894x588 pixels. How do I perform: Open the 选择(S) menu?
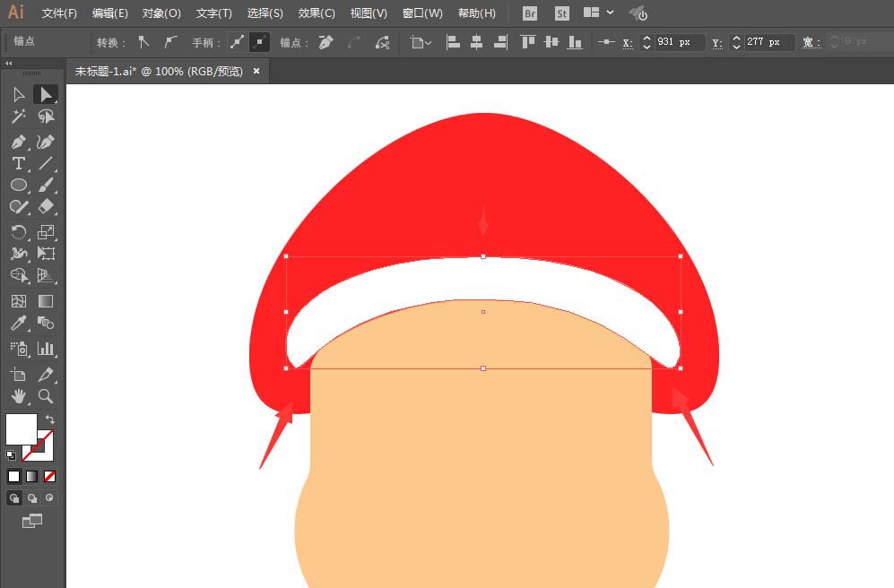tap(265, 13)
